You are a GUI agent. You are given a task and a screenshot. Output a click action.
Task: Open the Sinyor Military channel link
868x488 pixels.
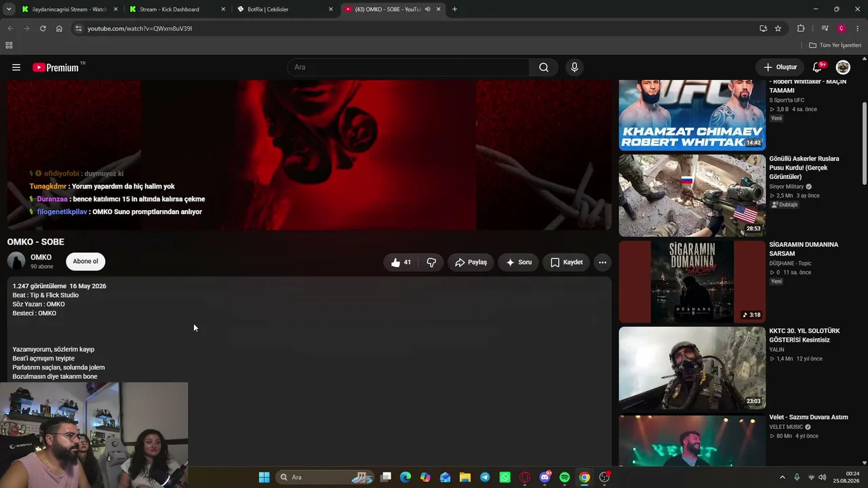point(787,186)
